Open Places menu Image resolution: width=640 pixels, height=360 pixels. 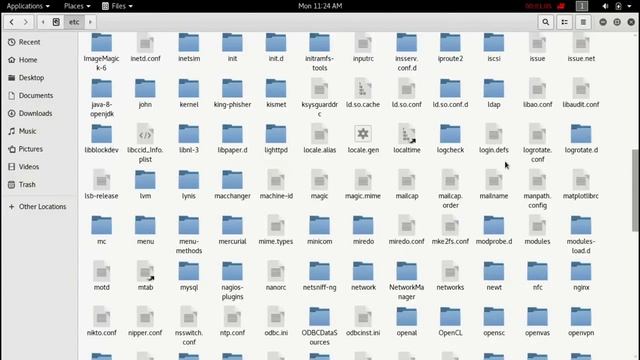coord(77,6)
